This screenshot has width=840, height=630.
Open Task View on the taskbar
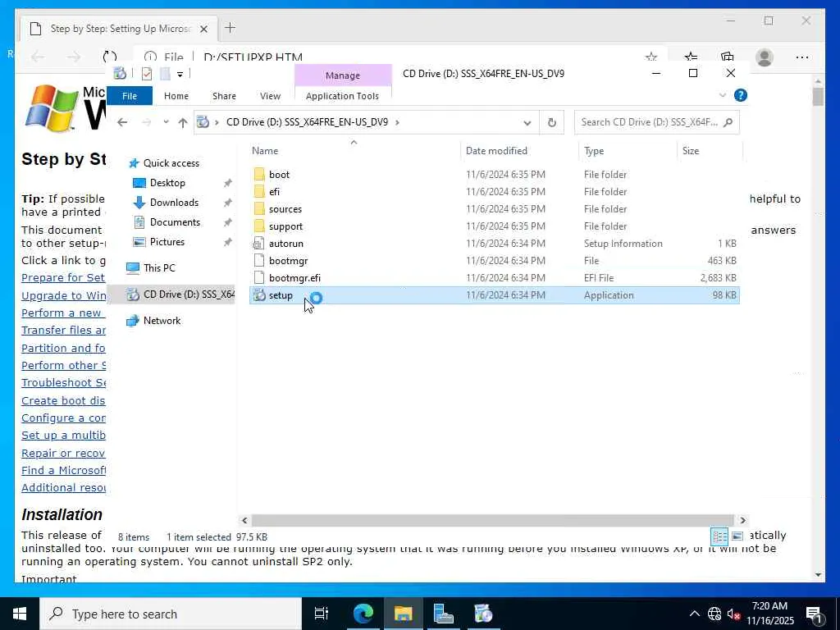click(x=322, y=614)
